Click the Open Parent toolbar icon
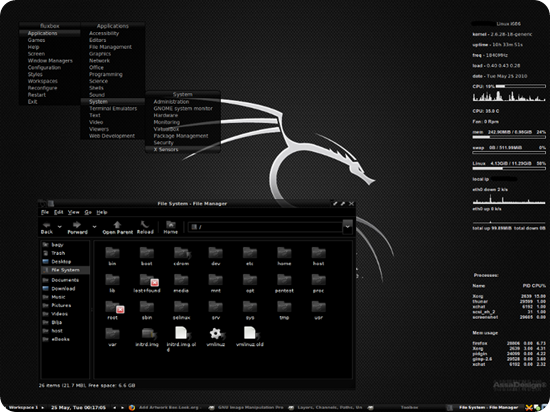550x412 pixels. [x=117, y=224]
